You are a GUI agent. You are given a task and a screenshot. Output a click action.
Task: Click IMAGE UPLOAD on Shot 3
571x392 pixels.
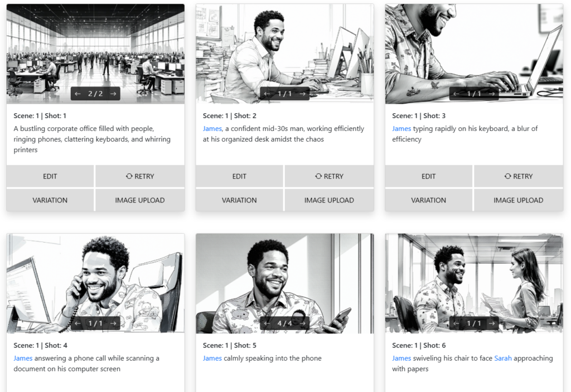tap(518, 200)
